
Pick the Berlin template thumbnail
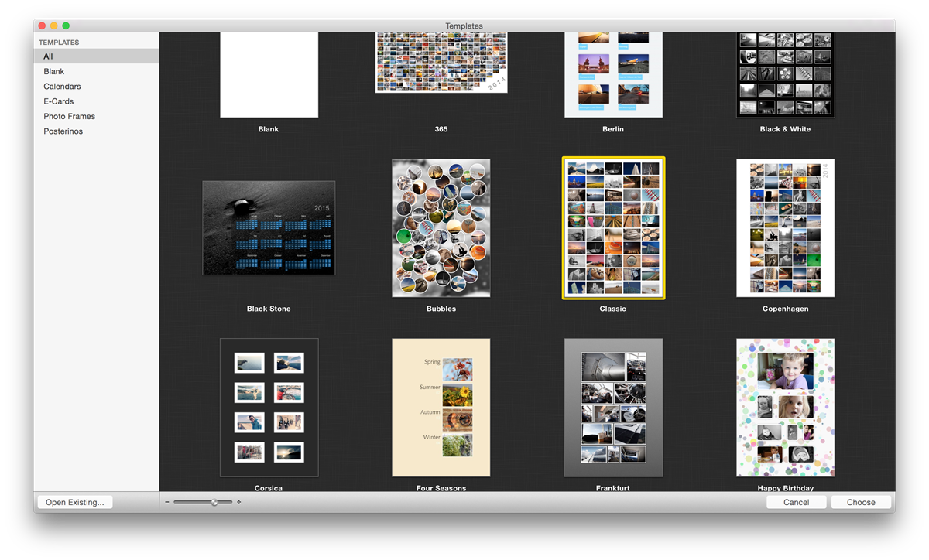click(613, 75)
